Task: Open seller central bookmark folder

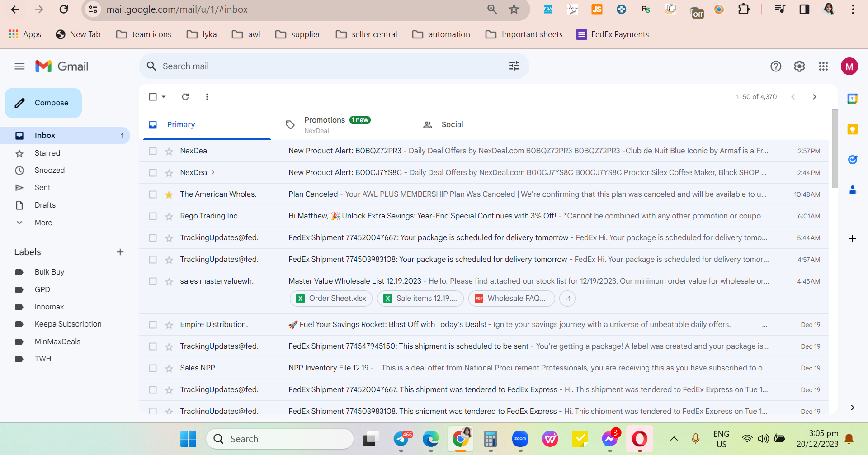Action: (x=367, y=34)
